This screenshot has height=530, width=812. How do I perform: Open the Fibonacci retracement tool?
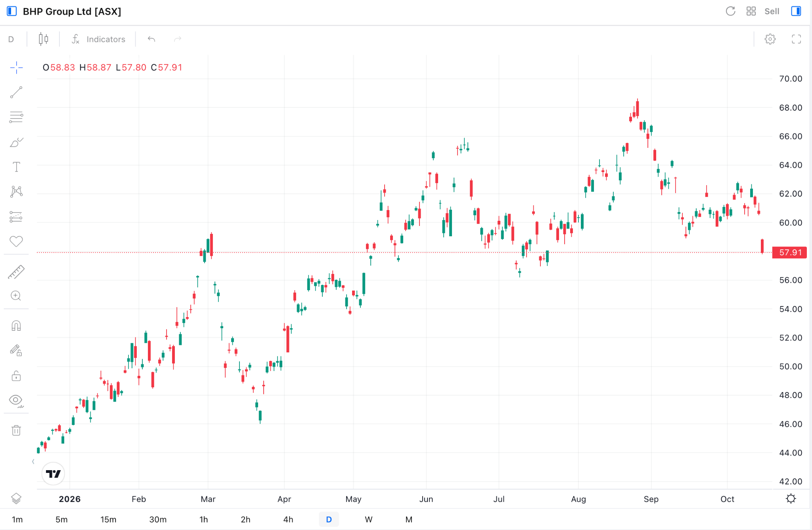(16, 117)
